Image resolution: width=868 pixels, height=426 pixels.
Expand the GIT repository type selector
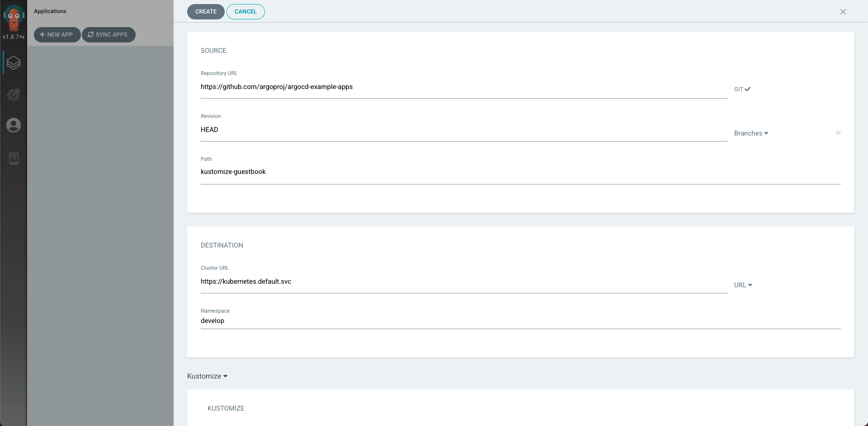[742, 89]
